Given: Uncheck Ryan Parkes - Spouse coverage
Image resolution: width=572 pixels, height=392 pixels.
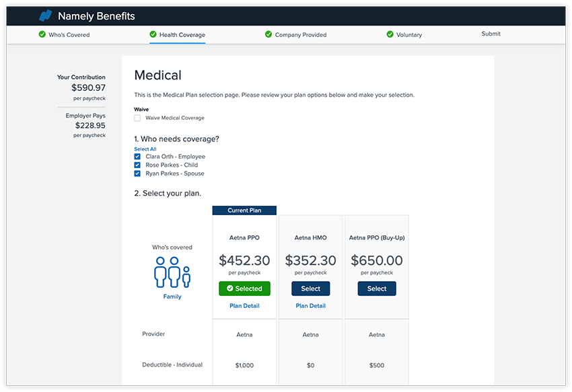Looking at the screenshot, I should click(137, 173).
